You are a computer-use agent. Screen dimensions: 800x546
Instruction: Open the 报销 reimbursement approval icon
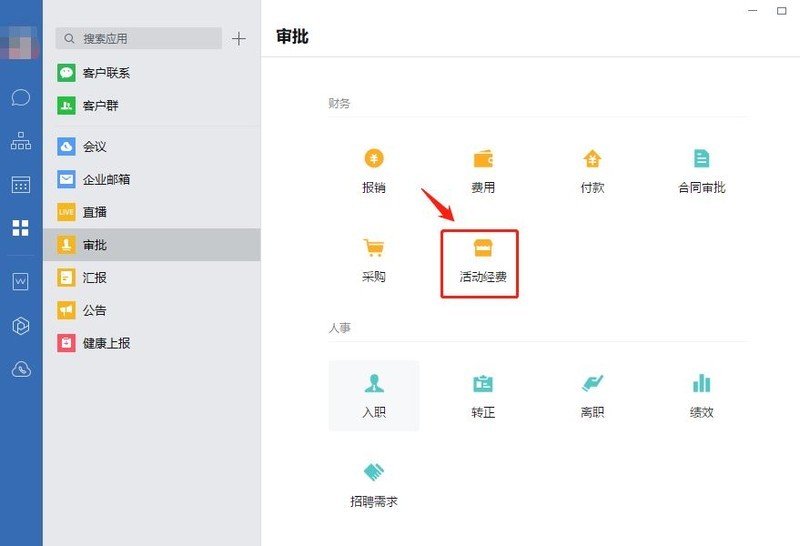[x=373, y=160]
